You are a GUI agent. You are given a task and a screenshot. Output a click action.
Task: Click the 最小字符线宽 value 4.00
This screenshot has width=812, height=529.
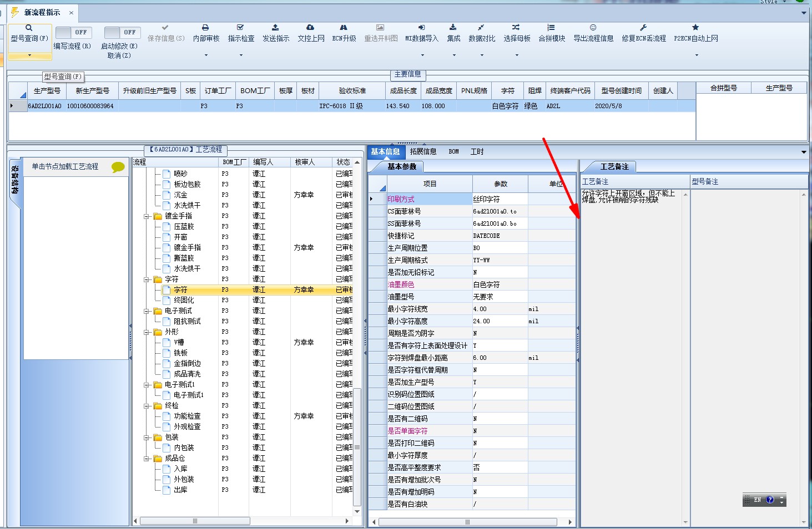[500, 309]
